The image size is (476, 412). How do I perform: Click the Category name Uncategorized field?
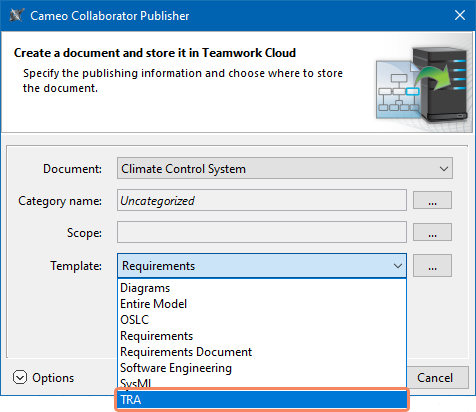[262, 200]
